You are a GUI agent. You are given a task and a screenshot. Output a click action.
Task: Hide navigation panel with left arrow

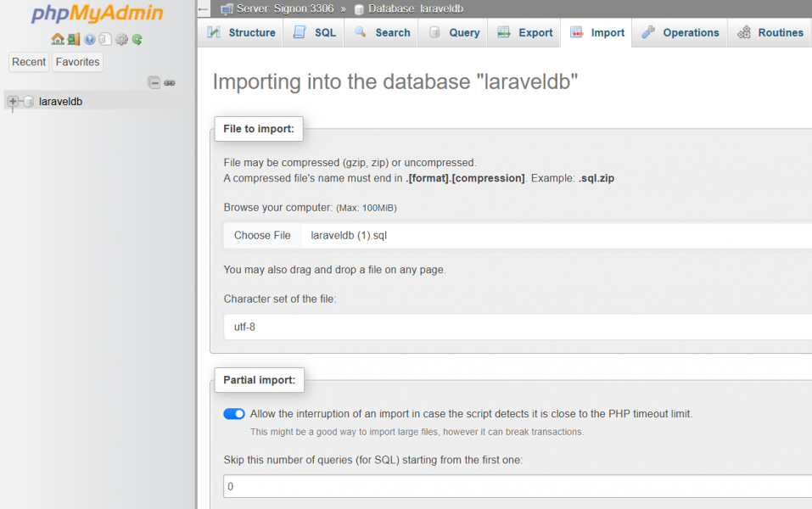(203, 9)
